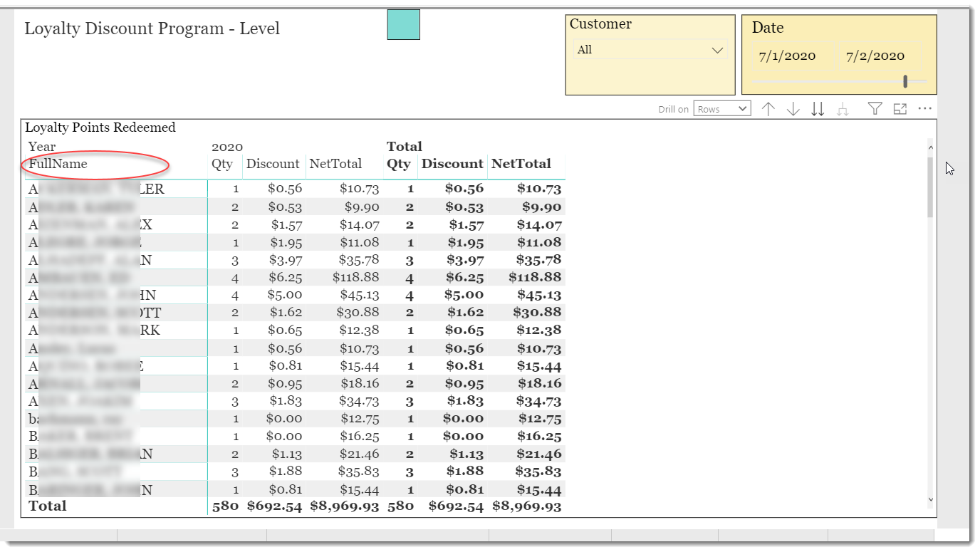This screenshot has width=980, height=552.
Task: Select bold Total NetTotal value $118.88
Action: tap(535, 277)
